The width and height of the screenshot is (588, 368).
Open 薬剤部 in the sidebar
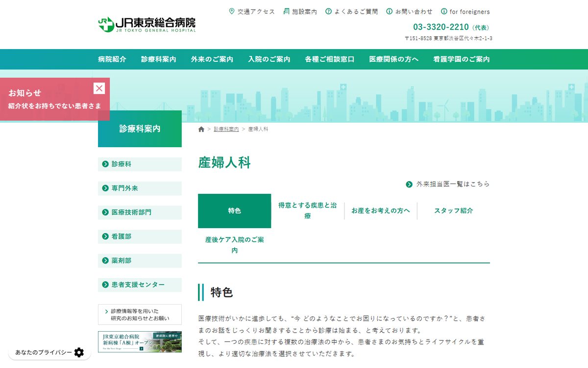pyautogui.click(x=140, y=261)
